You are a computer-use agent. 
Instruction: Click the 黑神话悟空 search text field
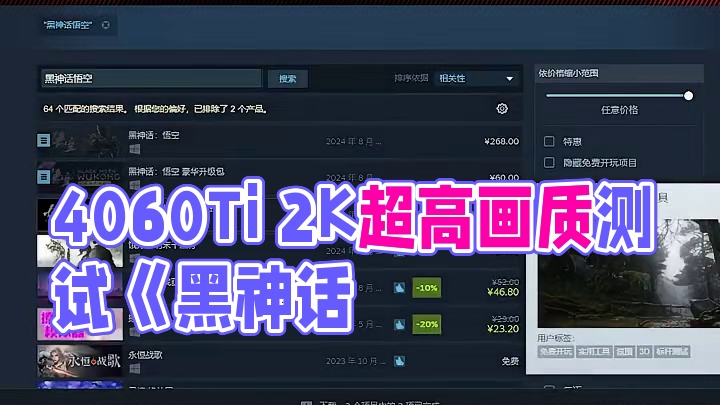pyautogui.click(x=151, y=79)
